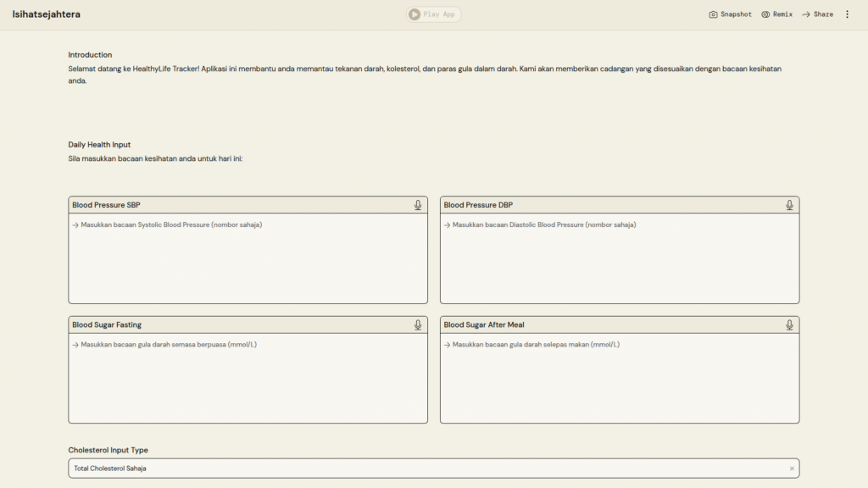Image resolution: width=868 pixels, height=488 pixels.
Task: Click the Play App button
Action: 433,14
